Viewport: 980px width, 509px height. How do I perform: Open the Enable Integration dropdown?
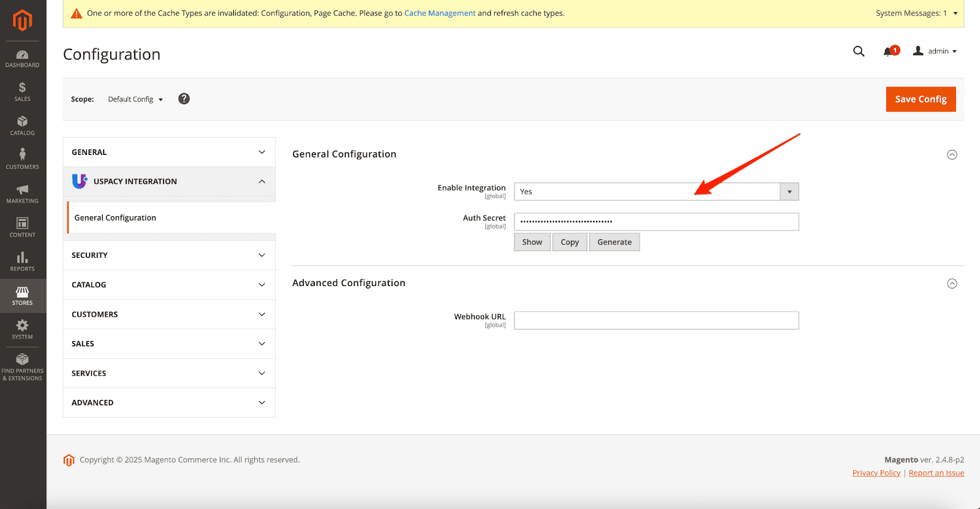click(x=656, y=192)
